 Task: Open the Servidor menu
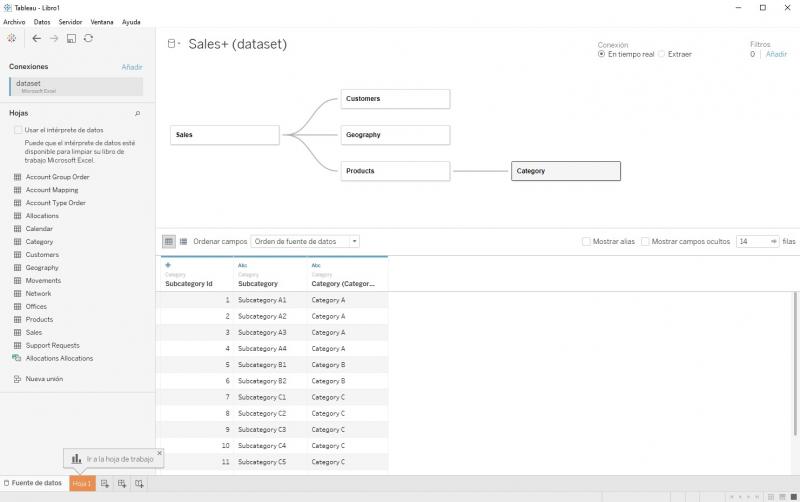[x=70, y=21]
